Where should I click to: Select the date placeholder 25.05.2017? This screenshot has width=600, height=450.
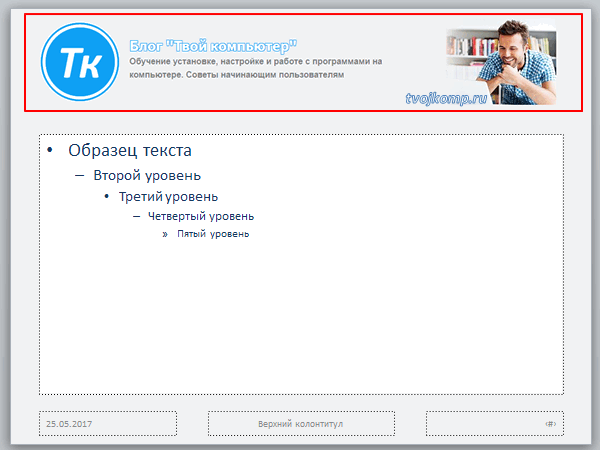click(108, 424)
